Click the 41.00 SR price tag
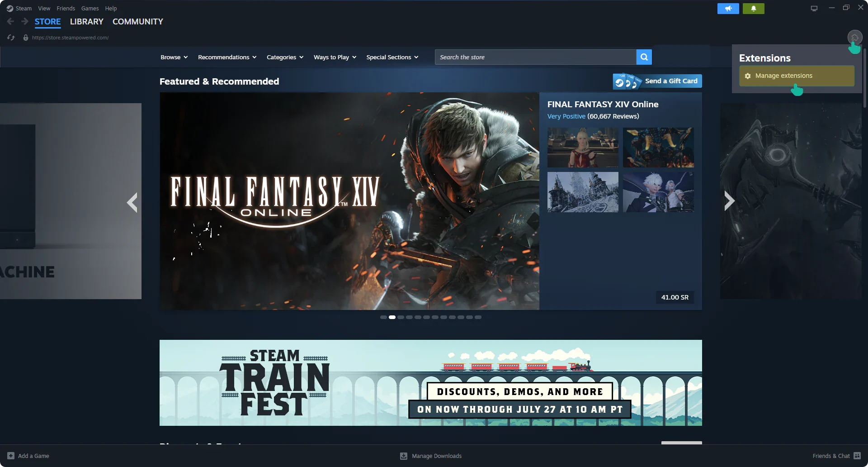 tap(675, 297)
